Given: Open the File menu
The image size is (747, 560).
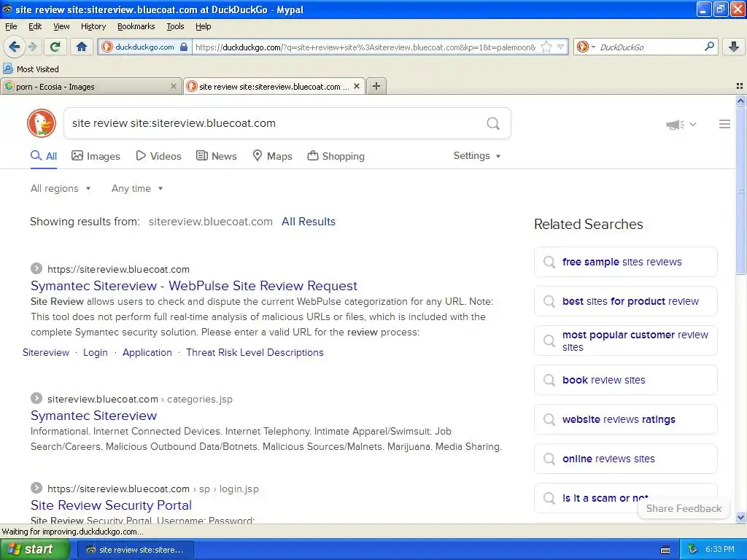Looking at the screenshot, I should (11, 26).
